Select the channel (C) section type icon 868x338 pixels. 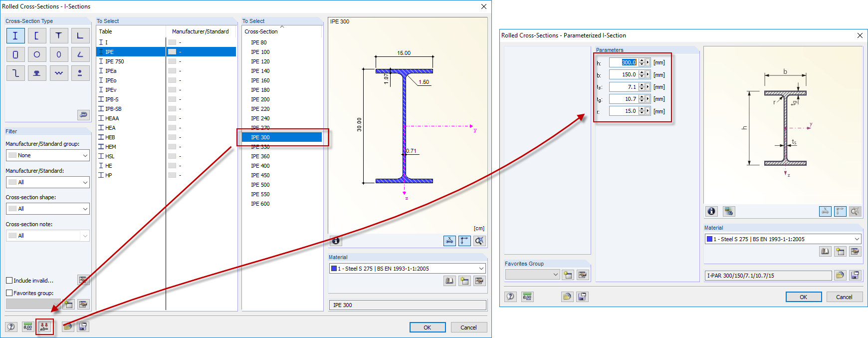(x=37, y=36)
